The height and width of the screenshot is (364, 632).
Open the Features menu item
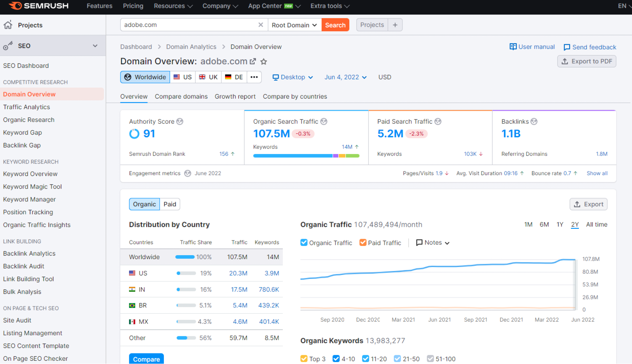99,6
